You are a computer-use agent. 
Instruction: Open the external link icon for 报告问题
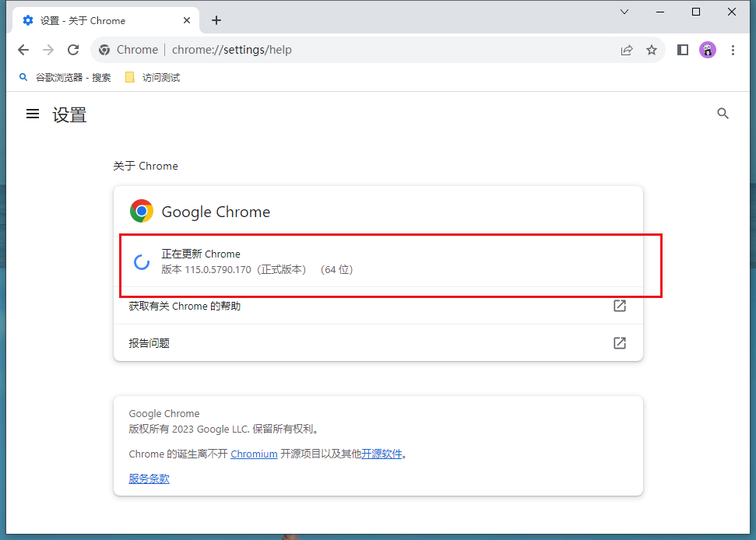(620, 343)
